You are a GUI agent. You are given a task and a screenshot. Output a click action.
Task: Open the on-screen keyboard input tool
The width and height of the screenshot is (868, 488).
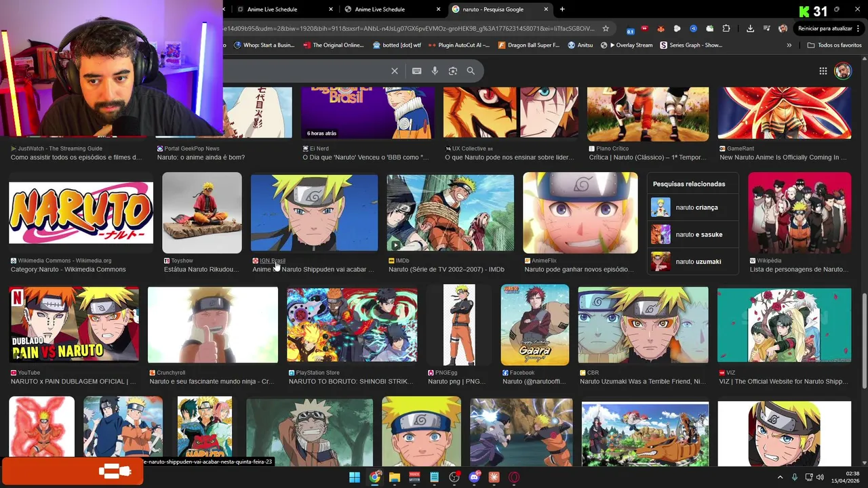[416, 71]
